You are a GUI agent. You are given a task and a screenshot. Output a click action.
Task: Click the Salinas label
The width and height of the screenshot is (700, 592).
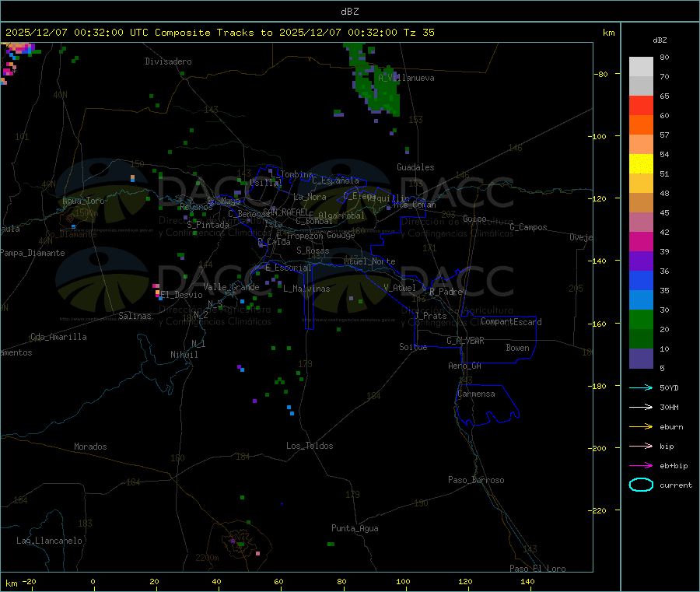[135, 316]
